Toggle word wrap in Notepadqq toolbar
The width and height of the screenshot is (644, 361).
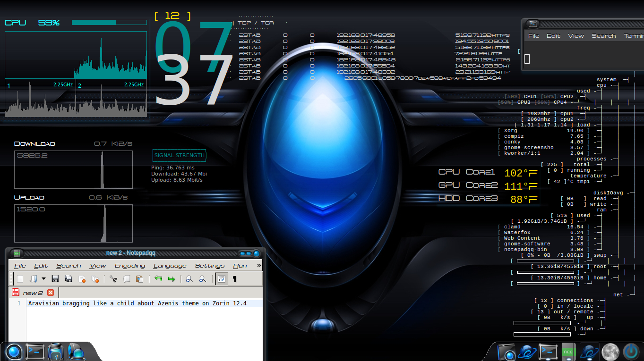click(x=221, y=279)
